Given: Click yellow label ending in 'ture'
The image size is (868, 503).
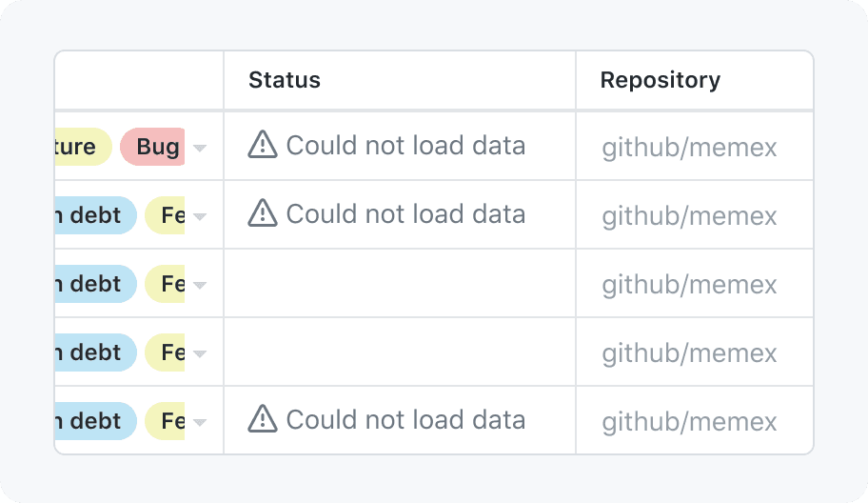Looking at the screenshot, I should (x=82, y=147).
